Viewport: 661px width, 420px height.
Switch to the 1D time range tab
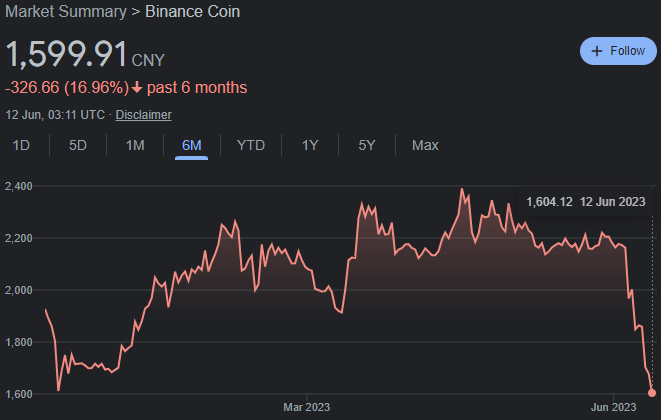(21, 145)
